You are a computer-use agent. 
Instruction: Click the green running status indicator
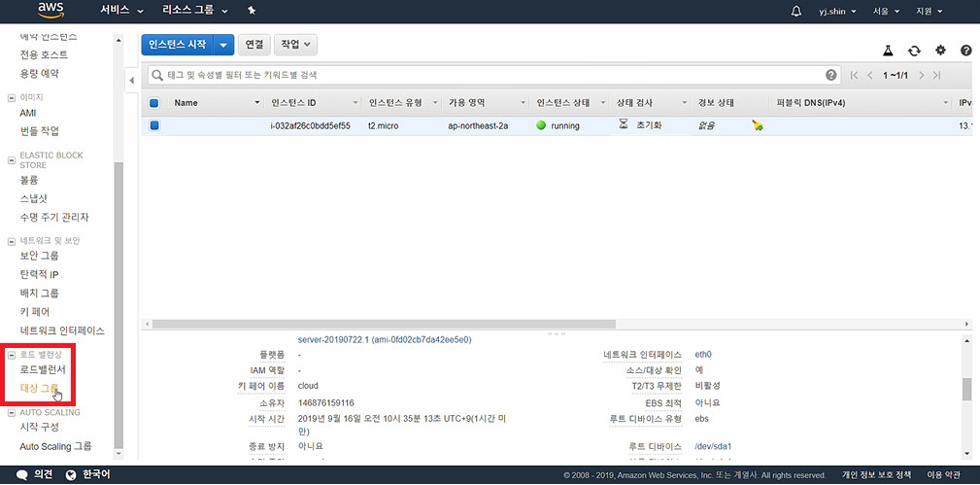541,125
